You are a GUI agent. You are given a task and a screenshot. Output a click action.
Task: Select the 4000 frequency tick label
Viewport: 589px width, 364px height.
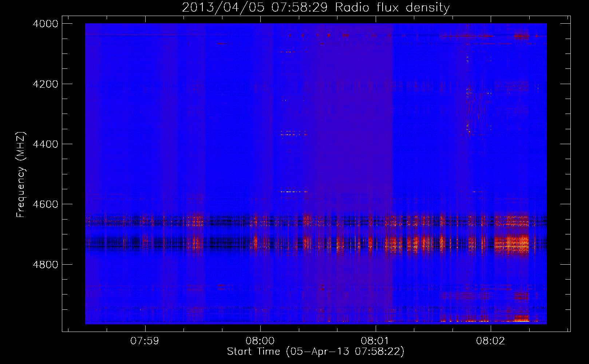(46, 24)
